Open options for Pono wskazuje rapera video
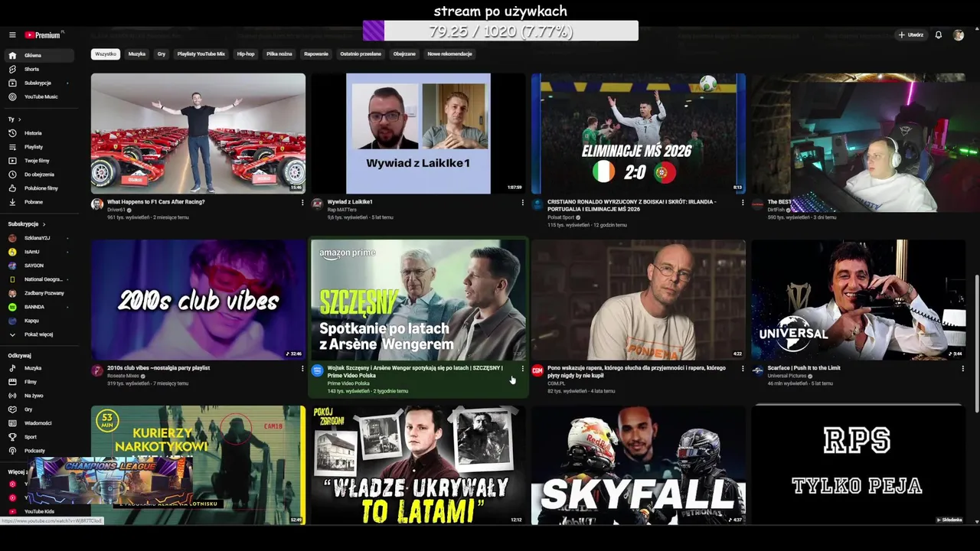 743,369
